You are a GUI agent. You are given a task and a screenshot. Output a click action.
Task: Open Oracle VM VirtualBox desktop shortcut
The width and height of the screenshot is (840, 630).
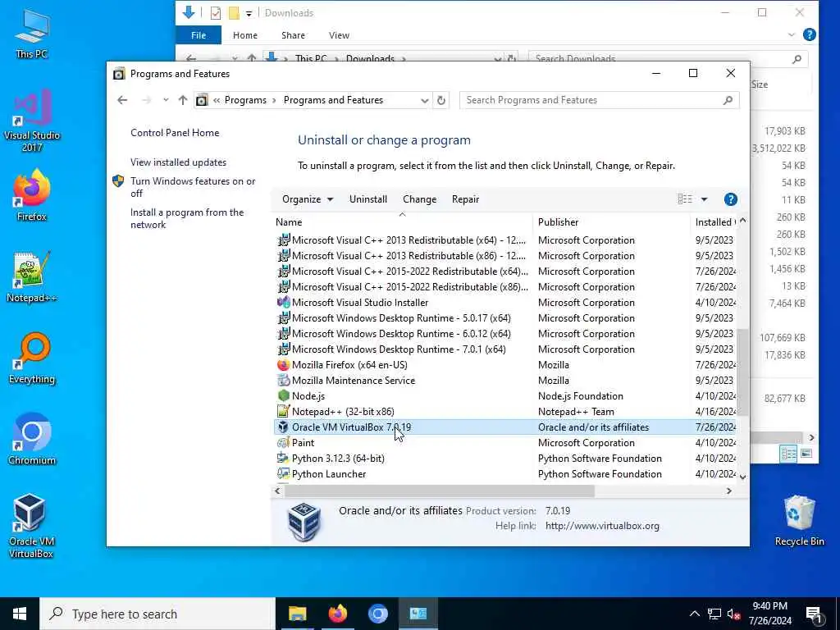(x=30, y=526)
